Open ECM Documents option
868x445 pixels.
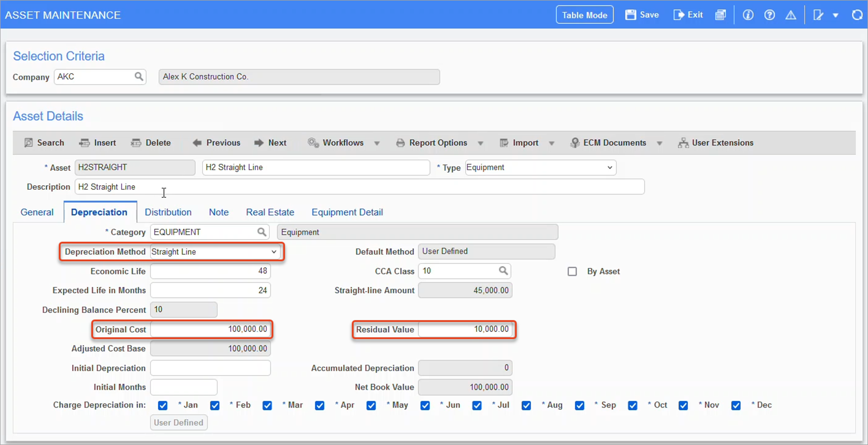(608, 143)
